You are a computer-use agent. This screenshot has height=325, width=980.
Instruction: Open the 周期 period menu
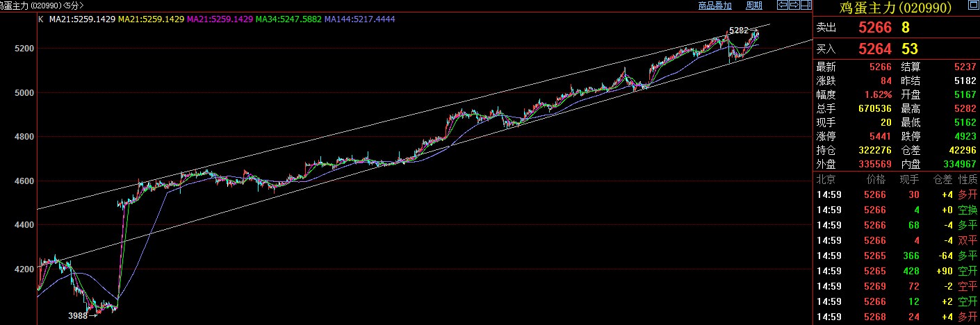754,6
